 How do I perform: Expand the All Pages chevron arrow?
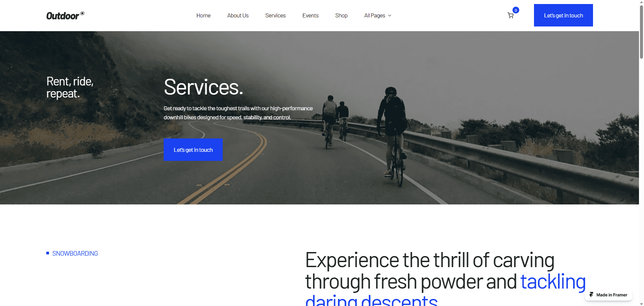pos(390,16)
